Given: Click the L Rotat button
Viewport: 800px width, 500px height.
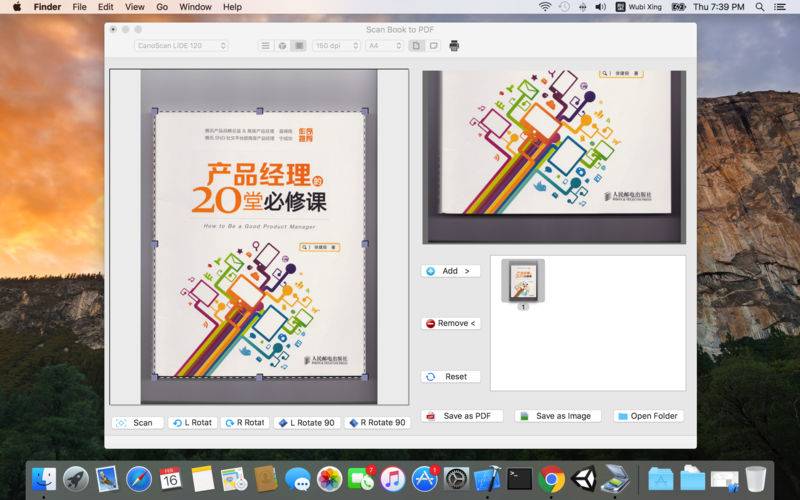Looking at the screenshot, I should click(x=193, y=423).
